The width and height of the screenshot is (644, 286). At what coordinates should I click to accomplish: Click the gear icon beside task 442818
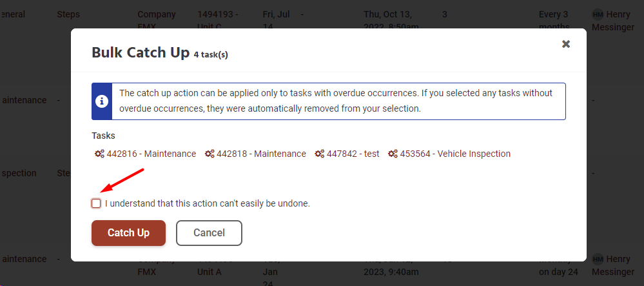210,154
